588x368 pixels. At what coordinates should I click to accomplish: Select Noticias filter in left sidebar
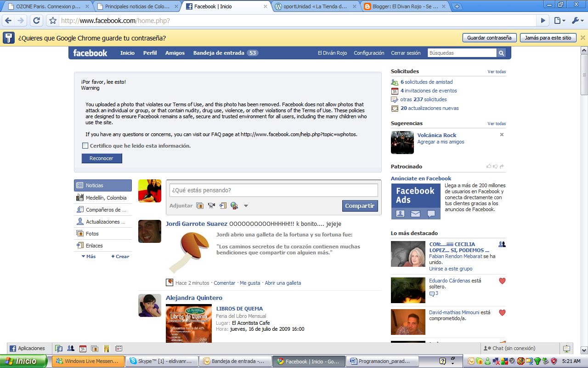[103, 185]
